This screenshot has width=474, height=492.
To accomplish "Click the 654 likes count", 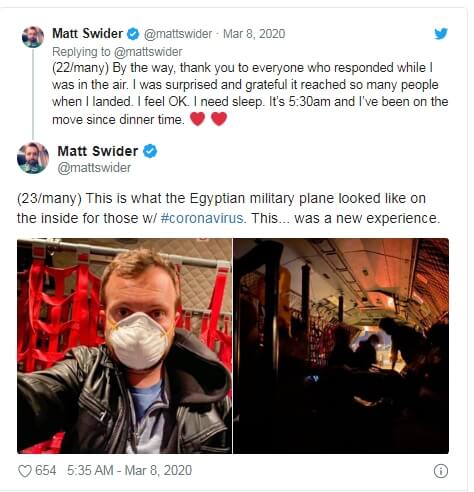I will [x=46, y=471].
